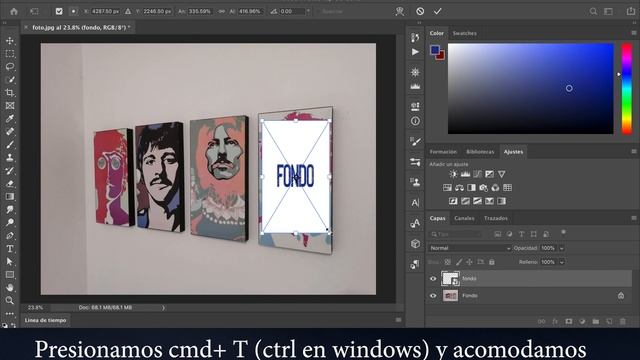Select the Gradient tool

pyautogui.click(x=10, y=196)
